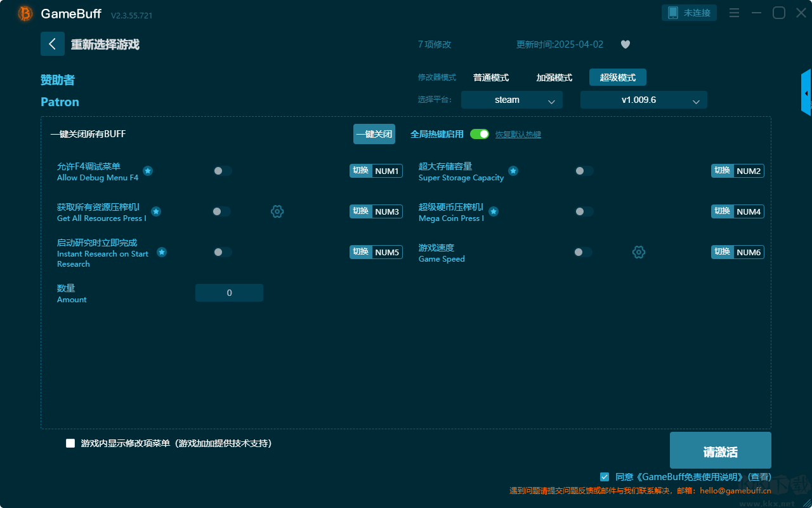Click the 赞助者 game name text
Image resolution: width=812 pixels, height=508 pixels.
58,80
